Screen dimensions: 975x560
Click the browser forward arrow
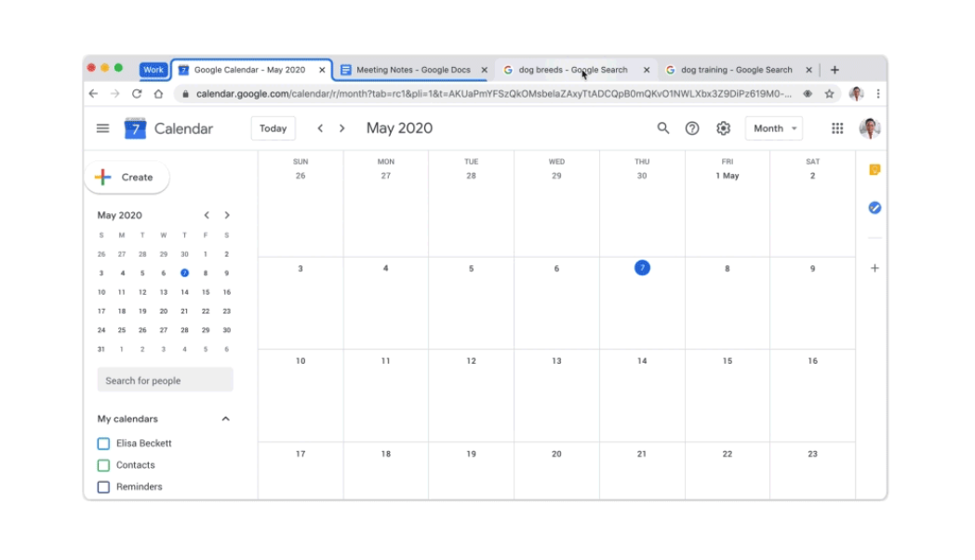click(115, 94)
